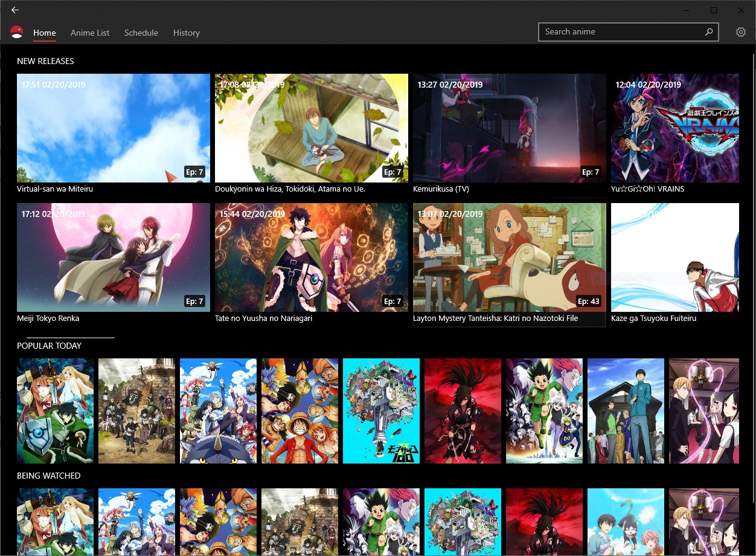Click the Meiji Tokyo Renka title text

[x=48, y=318]
